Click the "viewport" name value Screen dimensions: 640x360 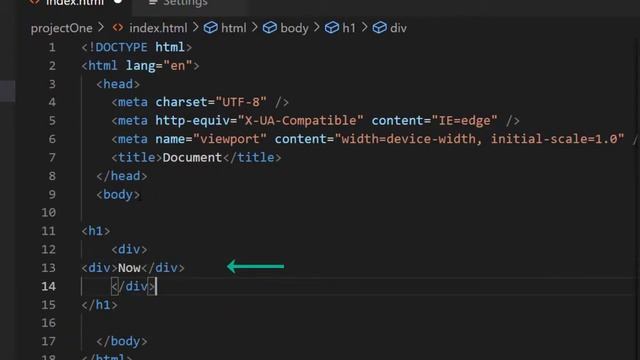(x=229, y=139)
